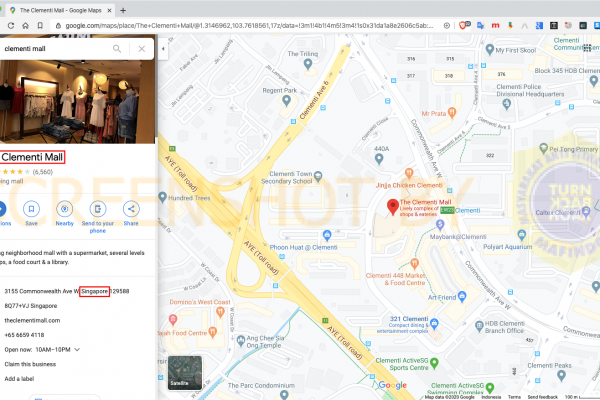Reload the page
The width and height of the screenshot is (600, 400).
[11, 26]
